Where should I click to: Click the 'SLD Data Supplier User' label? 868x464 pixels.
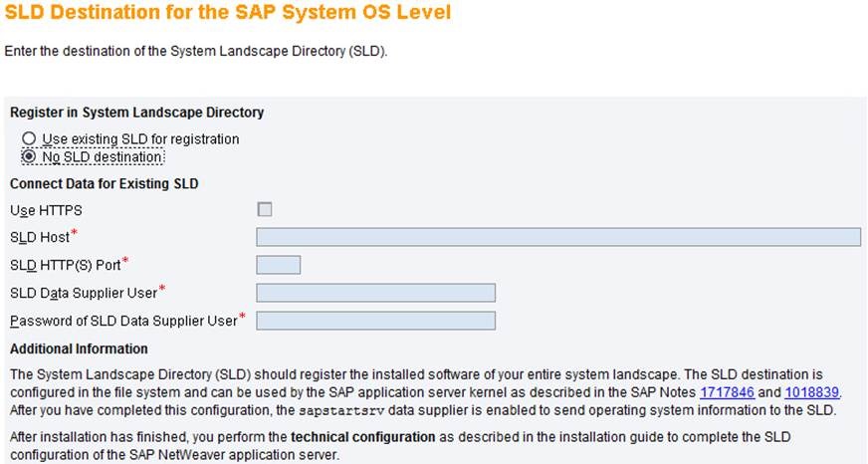click(x=84, y=294)
